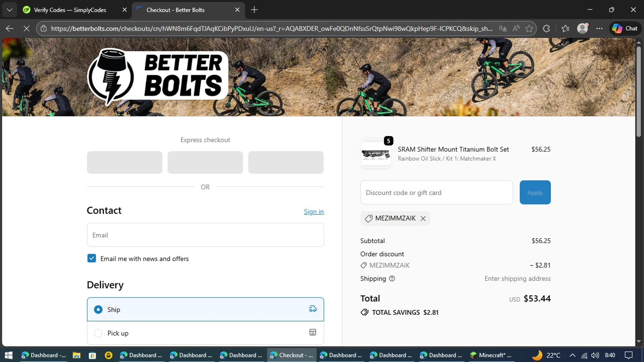Click the shipping truck icon in Ship row
644x362 pixels.
coord(313,309)
